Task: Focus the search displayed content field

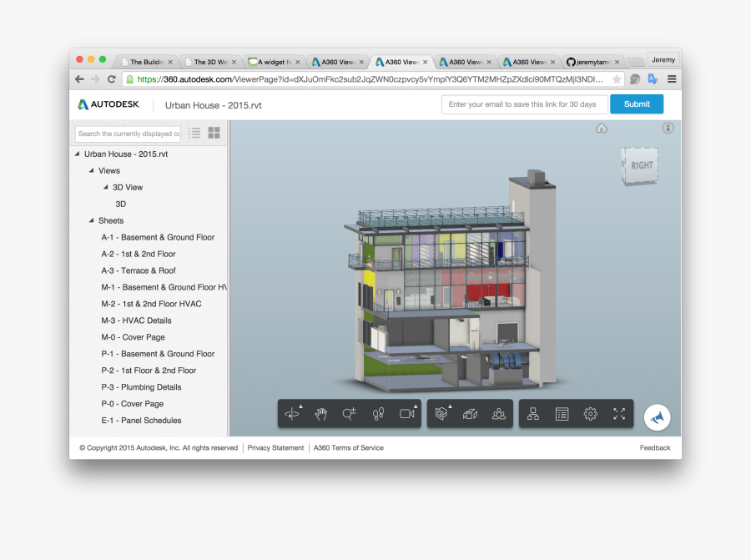Action: tap(128, 134)
